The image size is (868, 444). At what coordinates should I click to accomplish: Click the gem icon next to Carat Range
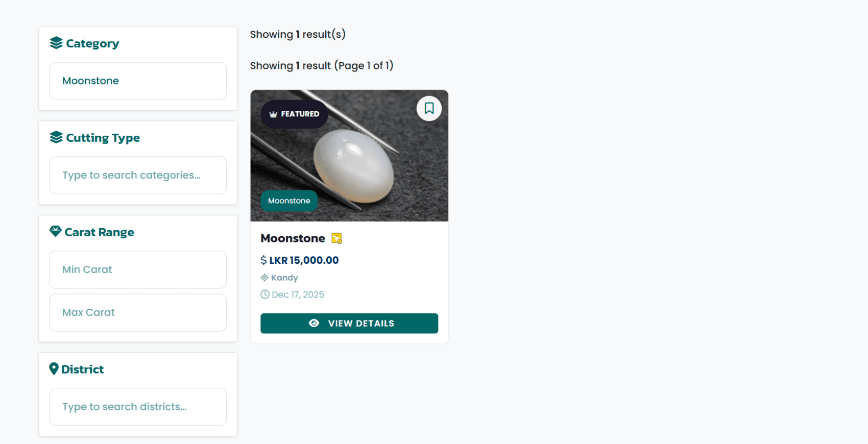55,231
